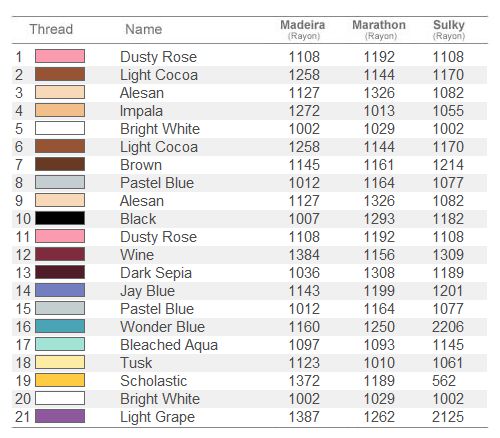Select the Black color swatch in row 10
Screen dimensions: 500x438
click(x=60, y=218)
